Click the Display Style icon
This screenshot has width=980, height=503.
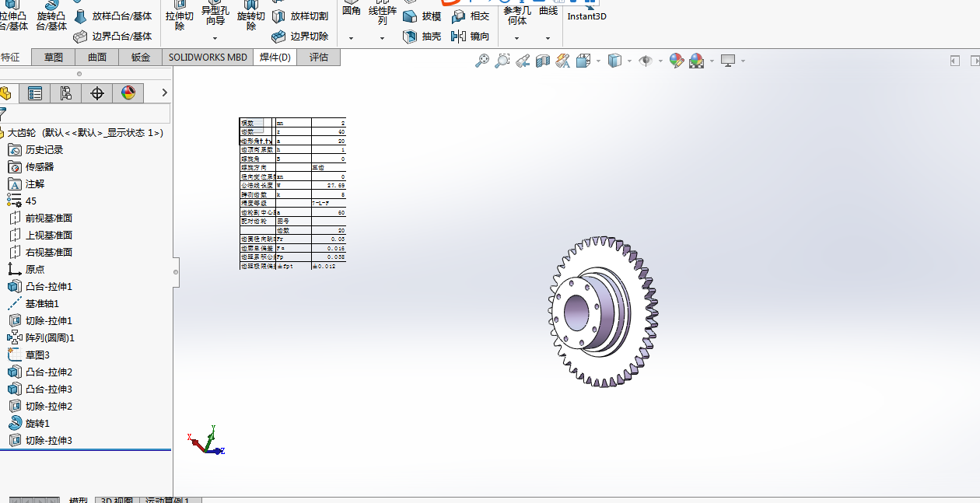coord(614,61)
